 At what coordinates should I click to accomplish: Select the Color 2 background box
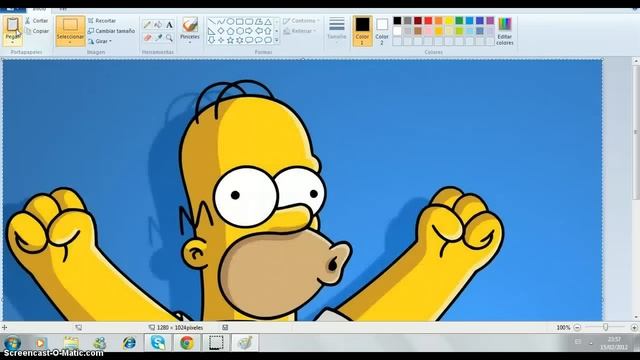click(x=382, y=31)
